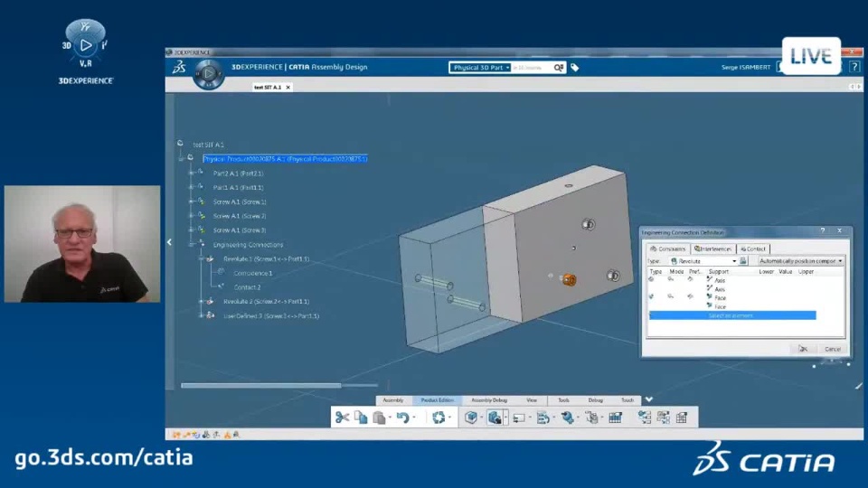This screenshot has width=868, height=488.
Task: Click the highlighted existing-component insert icon
Action: 495,418
